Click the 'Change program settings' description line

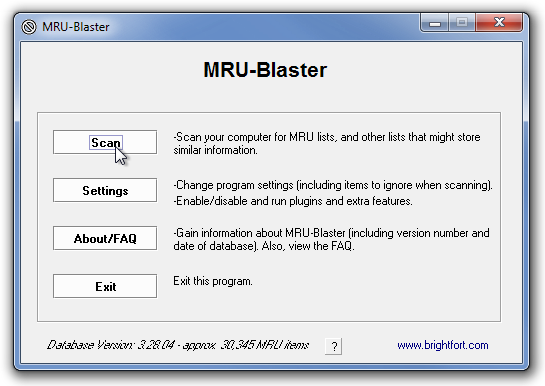coord(333,185)
